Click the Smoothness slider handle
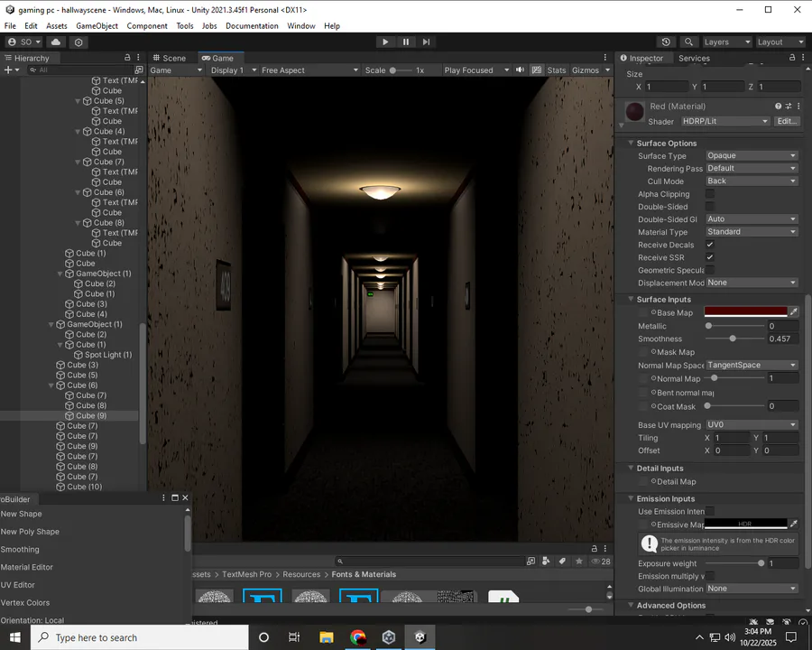Screen dimensions: 812x650 tap(733, 339)
